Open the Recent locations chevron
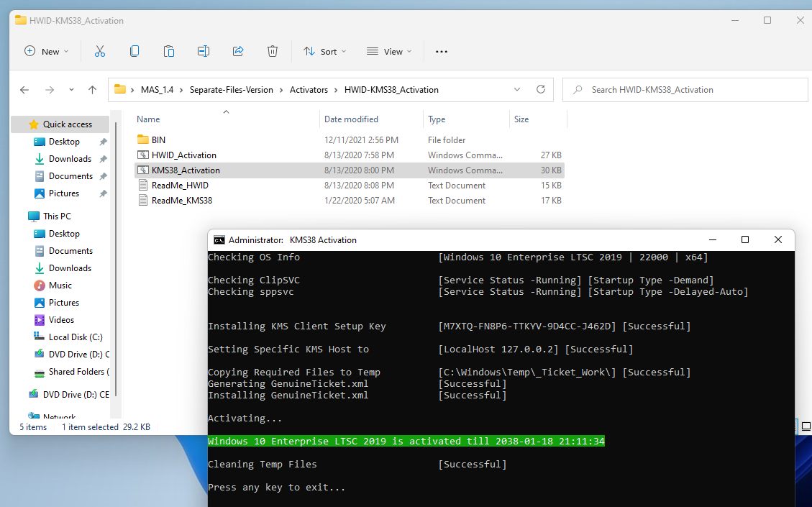The width and height of the screenshot is (812, 507). pos(71,90)
